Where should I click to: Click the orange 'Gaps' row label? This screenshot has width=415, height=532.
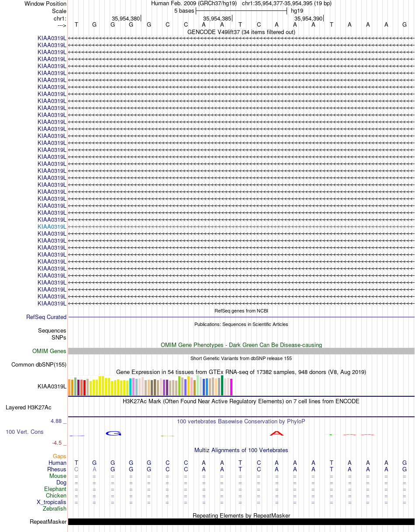pyautogui.click(x=59, y=456)
